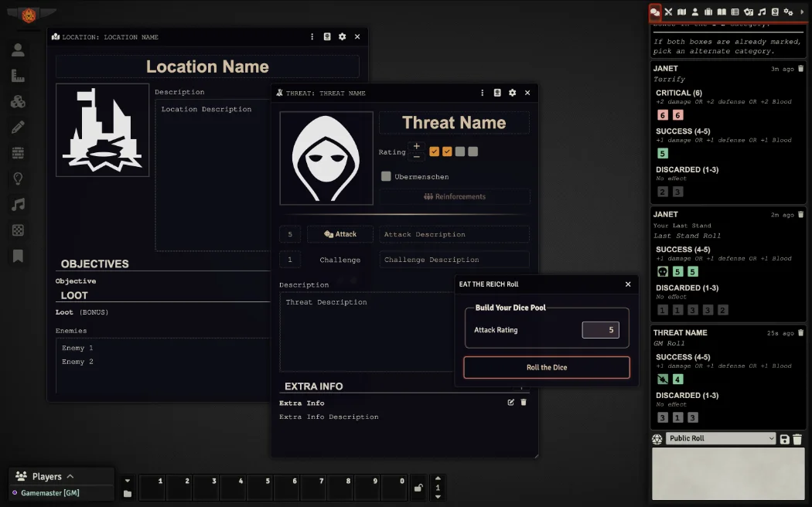Check the fourth Rating checkbox
This screenshot has width=812, height=507.
[x=473, y=151]
